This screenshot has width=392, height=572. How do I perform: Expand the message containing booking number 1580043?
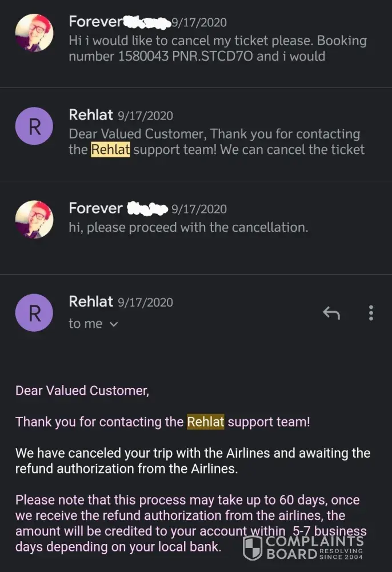click(x=217, y=49)
